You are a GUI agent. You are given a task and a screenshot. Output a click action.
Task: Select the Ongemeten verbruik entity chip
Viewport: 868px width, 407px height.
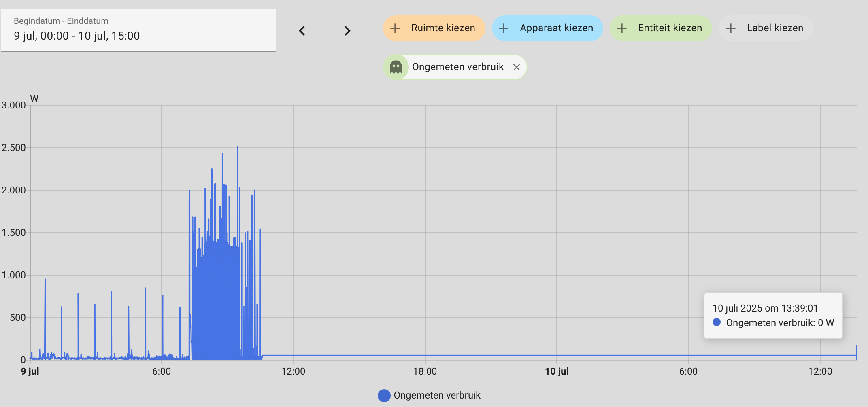click(x=455, y=67)
